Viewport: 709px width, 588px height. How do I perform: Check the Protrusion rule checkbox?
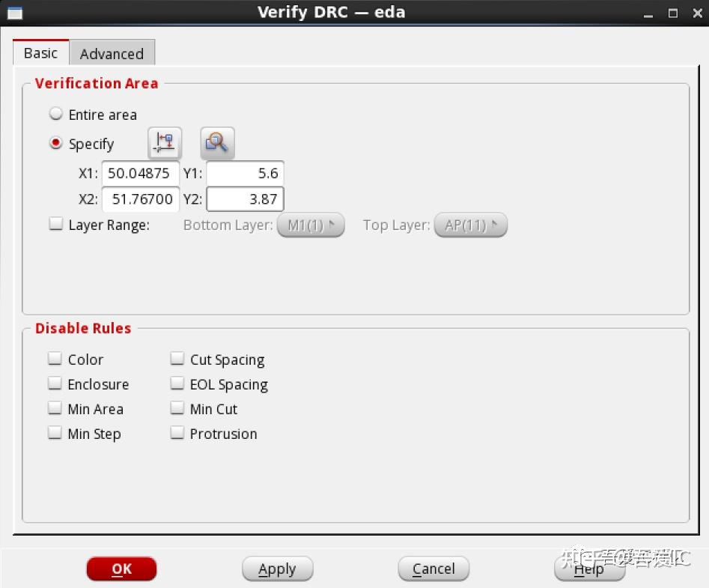pyautogui.click(x=177, y=432)
